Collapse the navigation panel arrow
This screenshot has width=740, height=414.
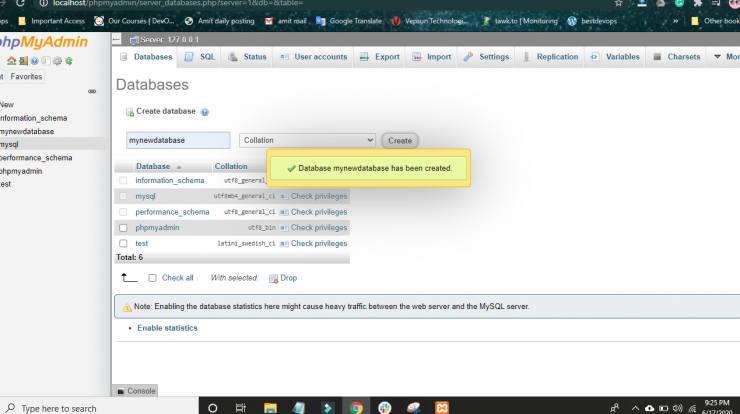click(117, 40)
